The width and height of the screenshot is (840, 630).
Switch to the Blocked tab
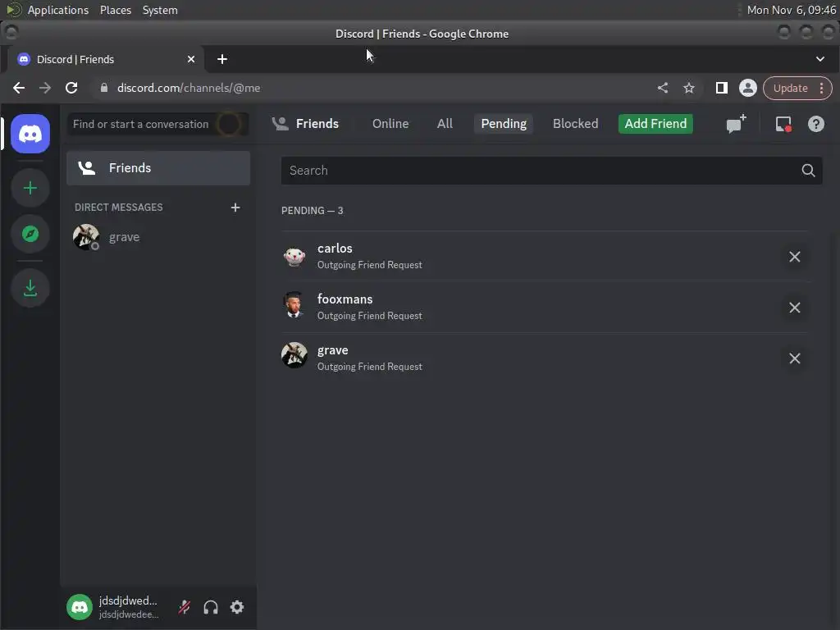575,124
